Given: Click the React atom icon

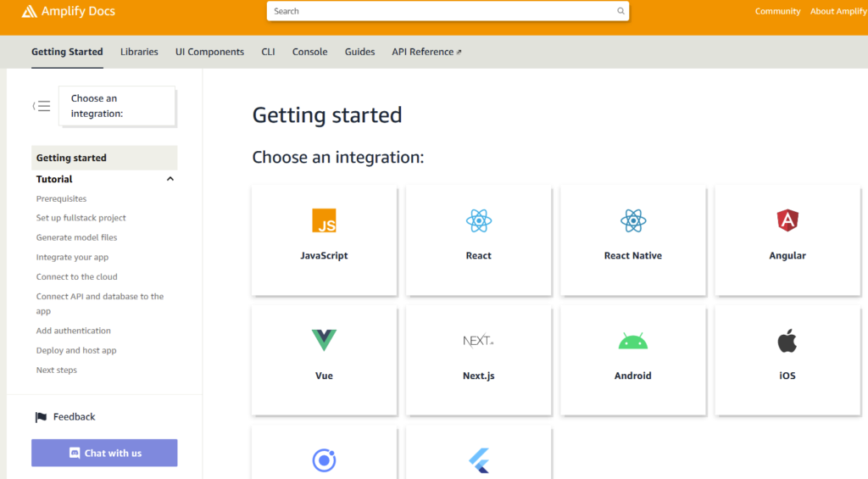Looking at the screenshot, I should [479, 220].
